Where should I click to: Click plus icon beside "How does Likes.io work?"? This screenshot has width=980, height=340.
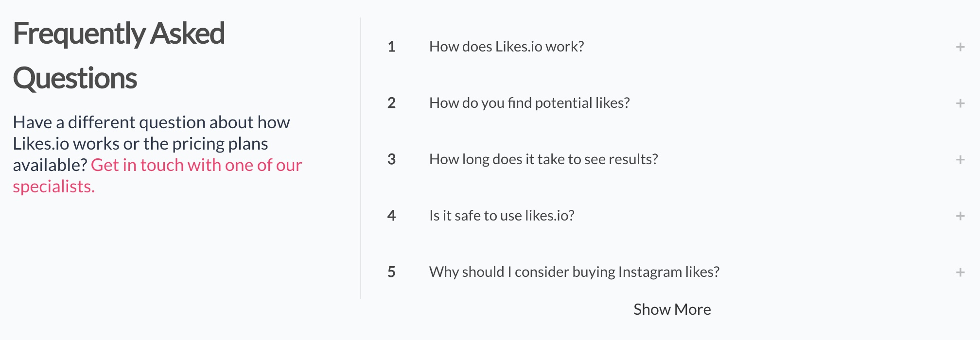click(x=960, y=47)
